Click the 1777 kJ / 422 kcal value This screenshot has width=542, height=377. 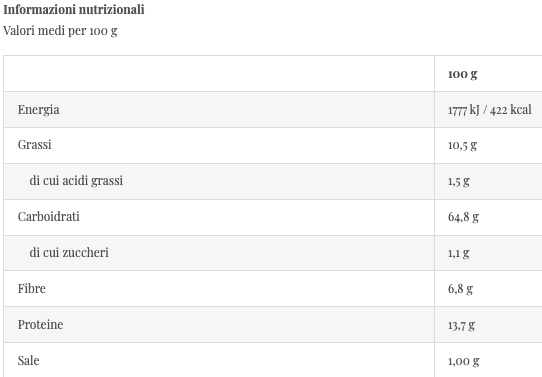[489, 110]
